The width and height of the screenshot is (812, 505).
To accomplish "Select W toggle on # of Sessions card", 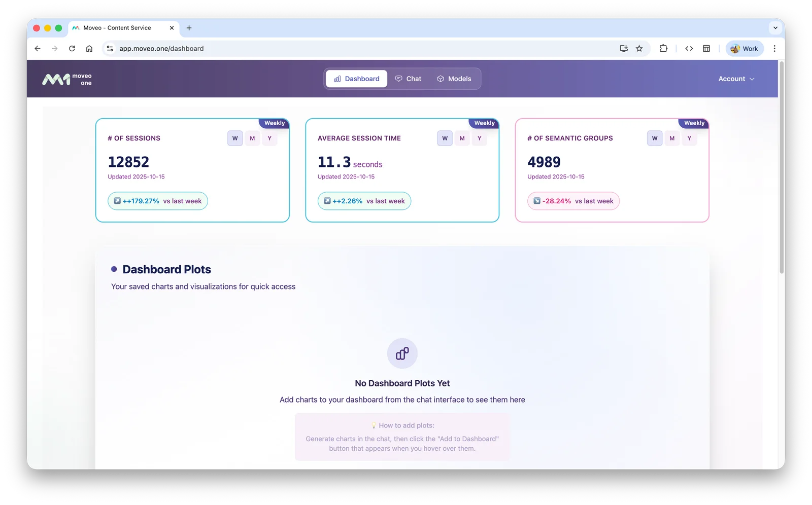I will [235, 138].
